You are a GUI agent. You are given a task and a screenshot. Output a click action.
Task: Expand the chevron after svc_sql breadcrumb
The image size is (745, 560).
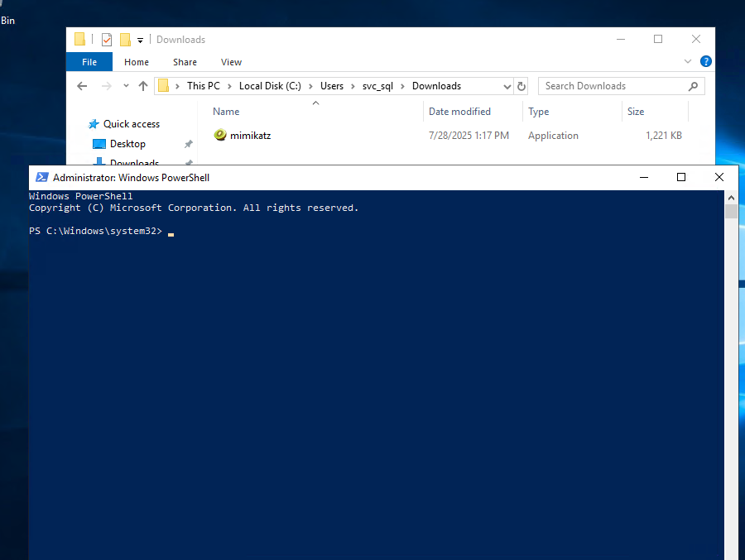[403, 86]
